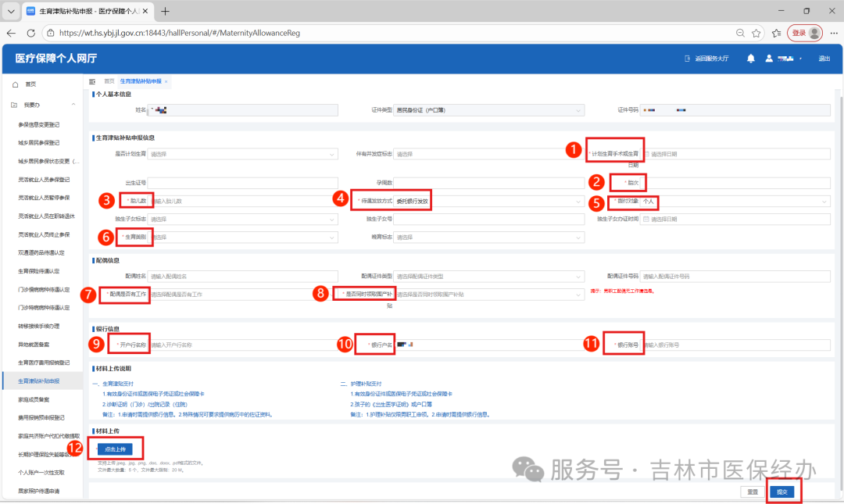Switch to the 首页 page tab
This screenshot has height=504, width=844.
pos(109,81)
